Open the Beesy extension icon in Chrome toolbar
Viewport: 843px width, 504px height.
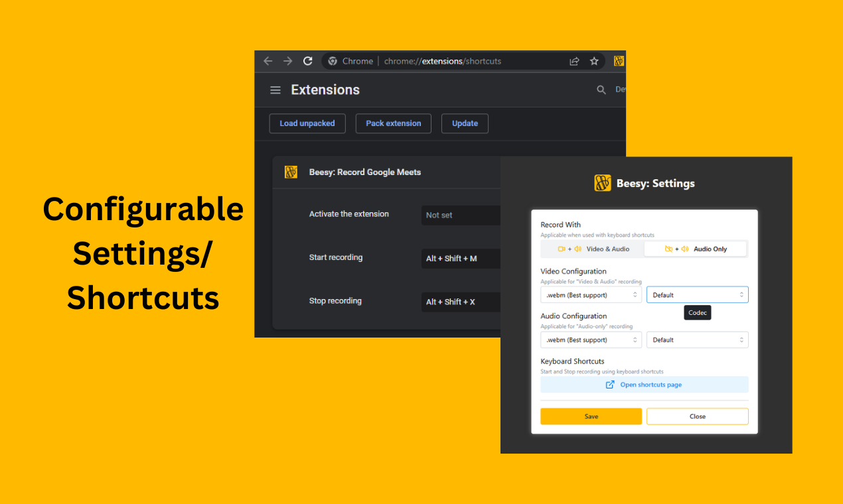pyautogui.click(x=619, y=61)
